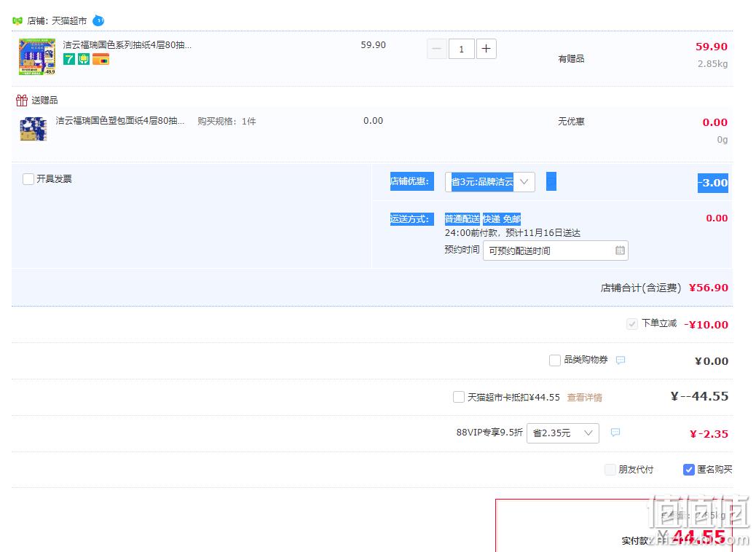Click the weight text 2.85kg
756x552 pixels.
click(712, 63)
